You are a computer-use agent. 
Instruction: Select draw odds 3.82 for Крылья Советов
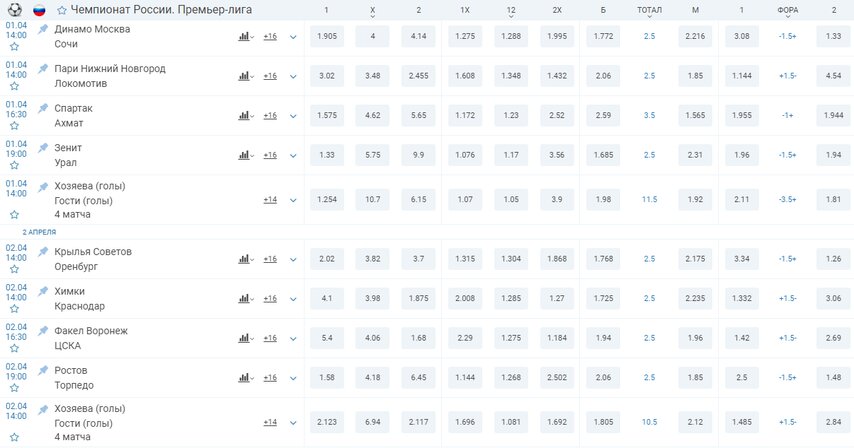373,259
